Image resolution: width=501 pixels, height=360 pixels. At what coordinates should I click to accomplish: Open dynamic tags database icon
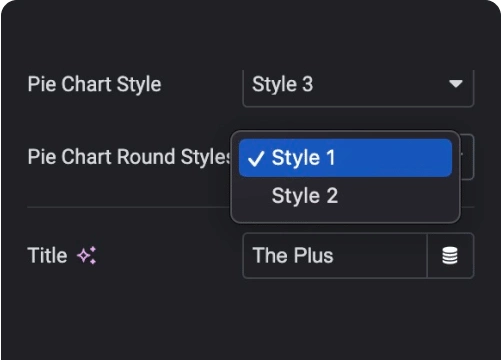point(450,256)
